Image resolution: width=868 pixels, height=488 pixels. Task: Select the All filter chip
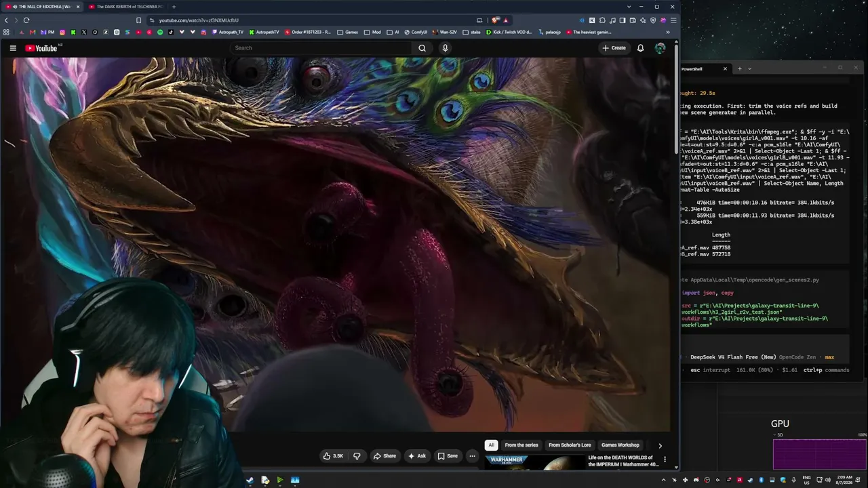[x=491, y=445]
